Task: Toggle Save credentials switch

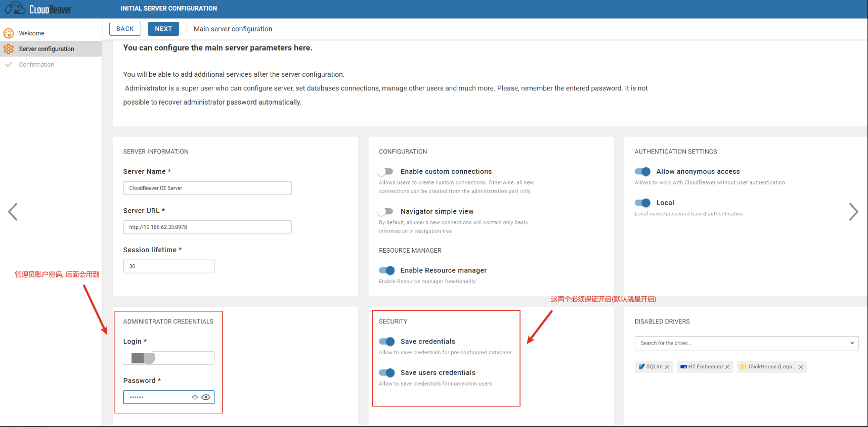Action: (x=387, y=342)
